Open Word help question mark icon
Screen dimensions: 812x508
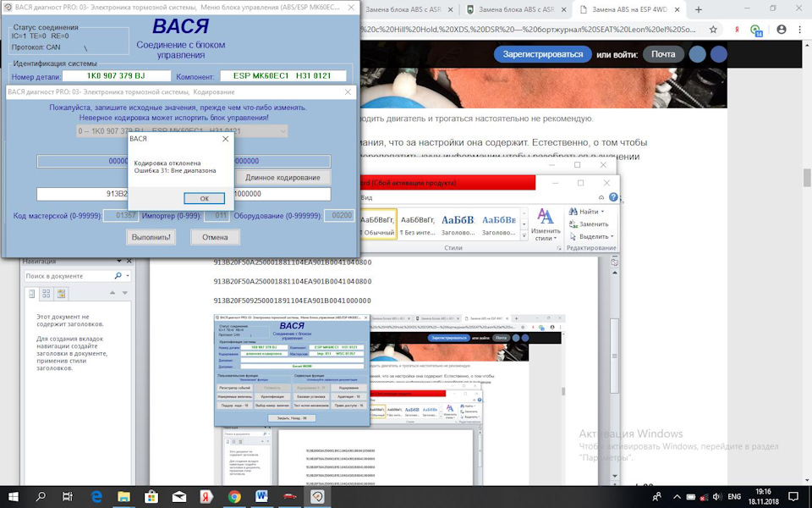pos(613,197)
